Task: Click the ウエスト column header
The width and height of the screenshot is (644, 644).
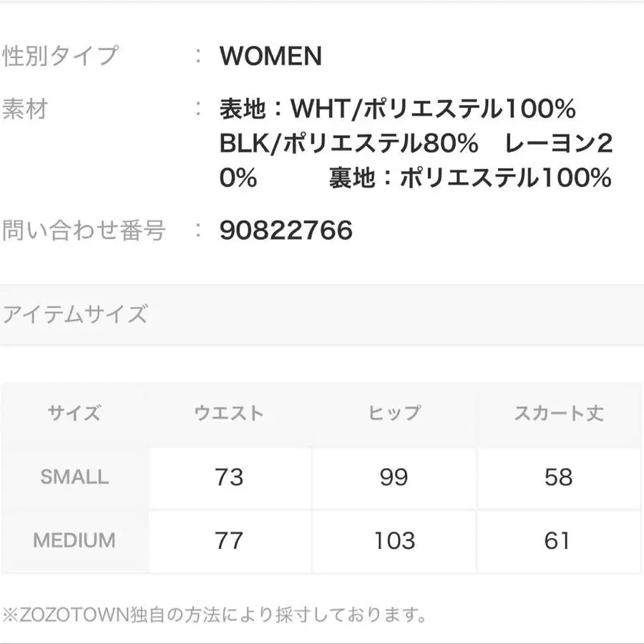Action: click(x=229, y=413)
